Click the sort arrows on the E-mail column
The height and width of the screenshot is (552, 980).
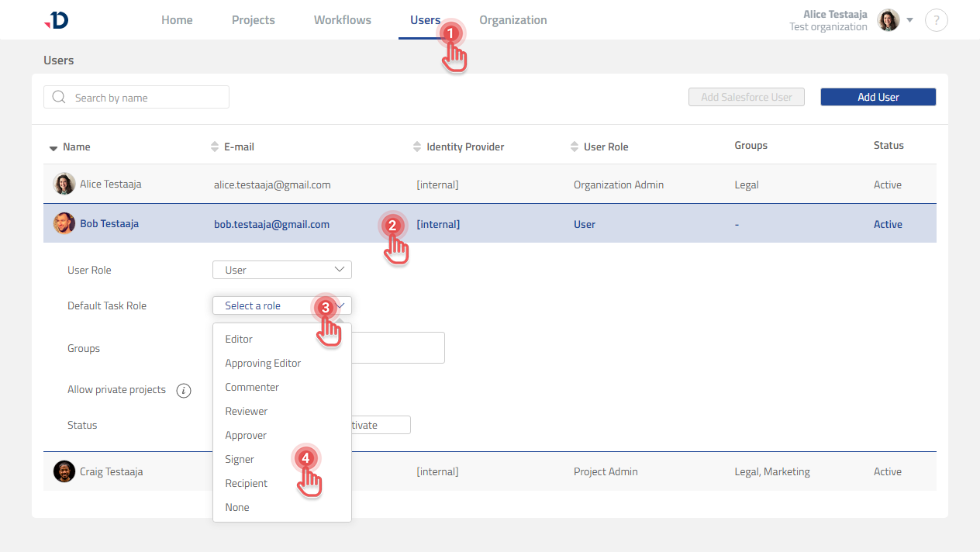coord(215,147)
